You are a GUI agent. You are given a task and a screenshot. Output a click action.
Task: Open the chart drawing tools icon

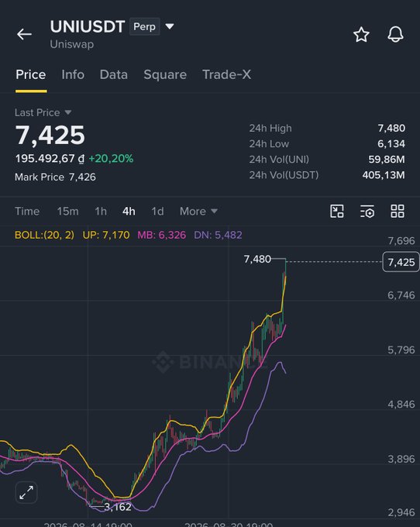click(336, 211)
